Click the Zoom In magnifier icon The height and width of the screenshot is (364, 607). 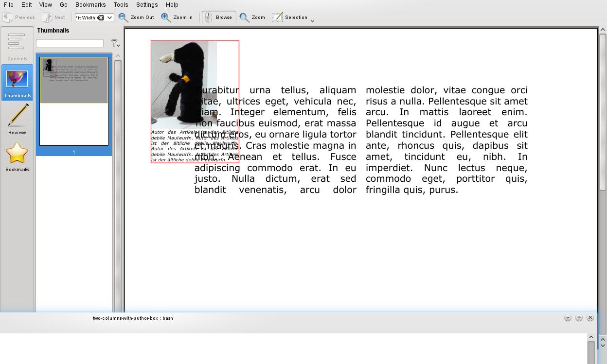coord(166,17)
